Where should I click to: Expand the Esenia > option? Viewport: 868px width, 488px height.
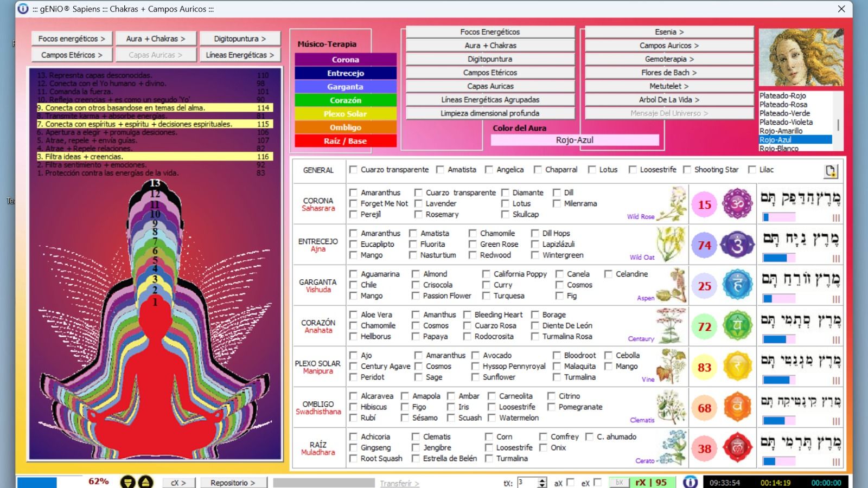[x=669, y=32]
